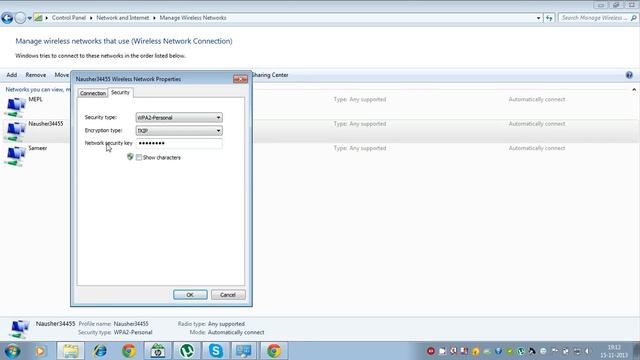The width and height of the screenshot is (640, 360).
Task: Select the Nausher34455 network row
Action: [320, 131]
